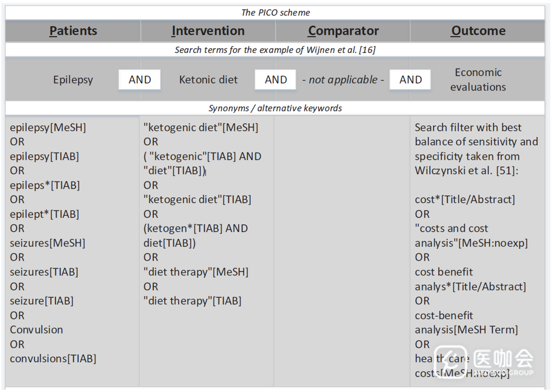Click the "ketogenic diet"[MeSH] keyword
Viewport: 551px width, 392px height.
point(201,128)
